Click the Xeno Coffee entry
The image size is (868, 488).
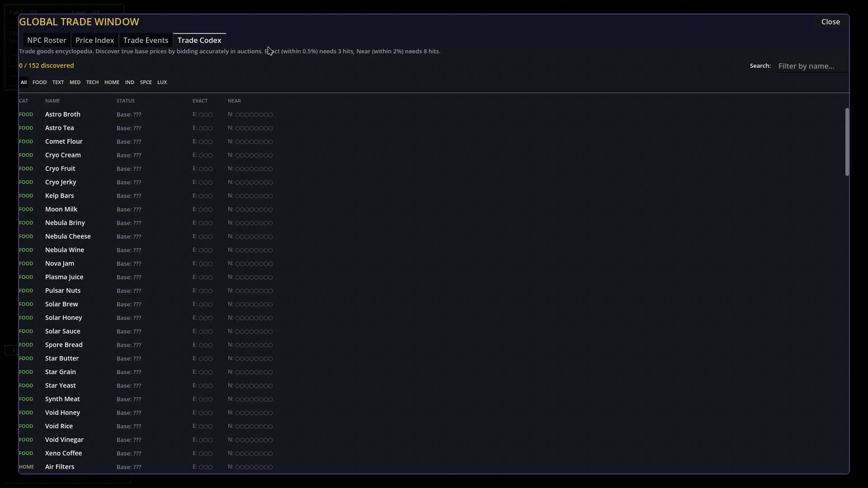[63, 453]
